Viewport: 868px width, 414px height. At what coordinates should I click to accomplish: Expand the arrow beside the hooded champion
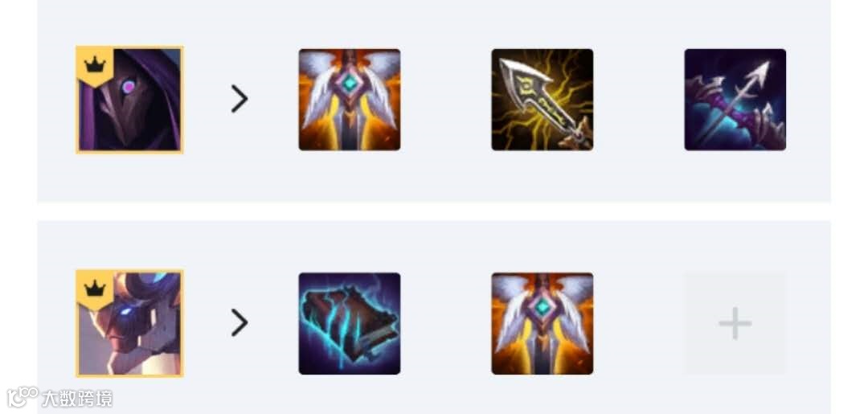(x=240, y=100)
